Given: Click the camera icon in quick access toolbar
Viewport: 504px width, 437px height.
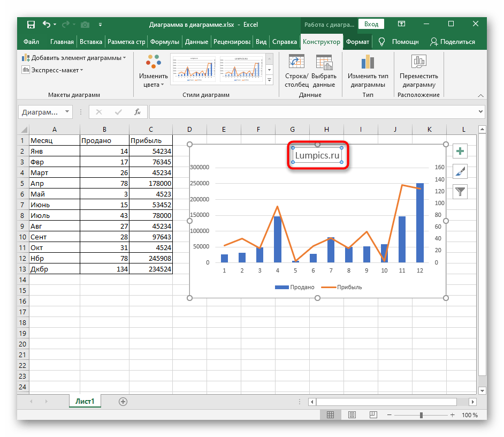Looking at the screenshot, I should tap(85, 25).
